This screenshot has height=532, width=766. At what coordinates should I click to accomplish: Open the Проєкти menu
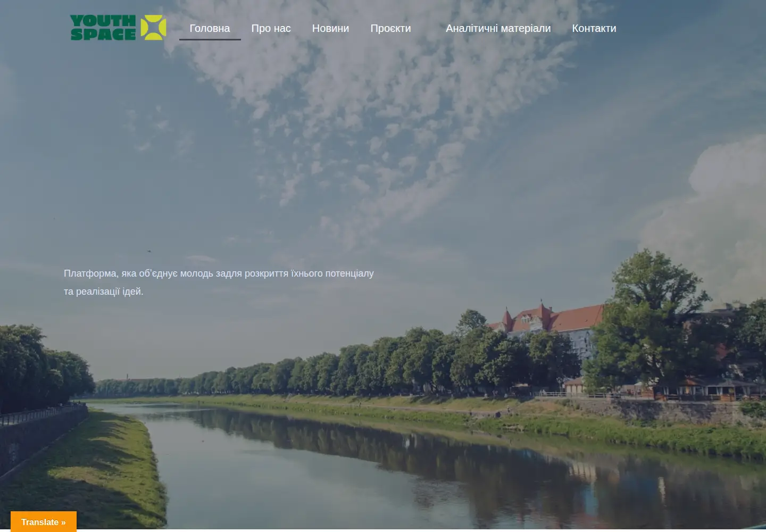click(x=390, y=28)
